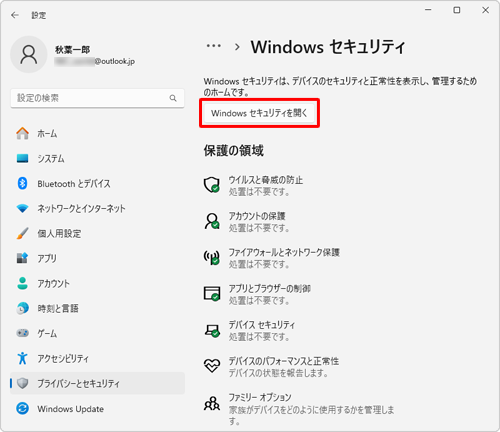Screen dimensions: 500x432
Task: Open the システム settings page
Action: coord(97,158)
